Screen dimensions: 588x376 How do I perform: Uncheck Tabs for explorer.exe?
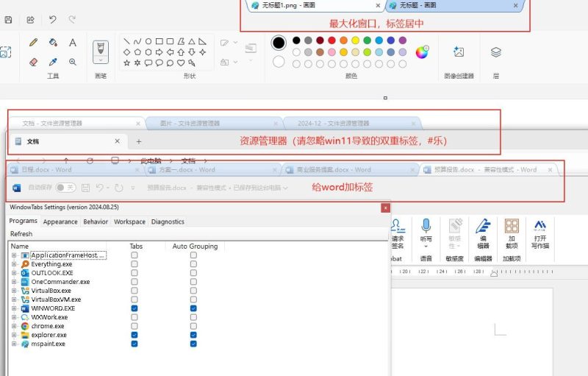[135, 335]
